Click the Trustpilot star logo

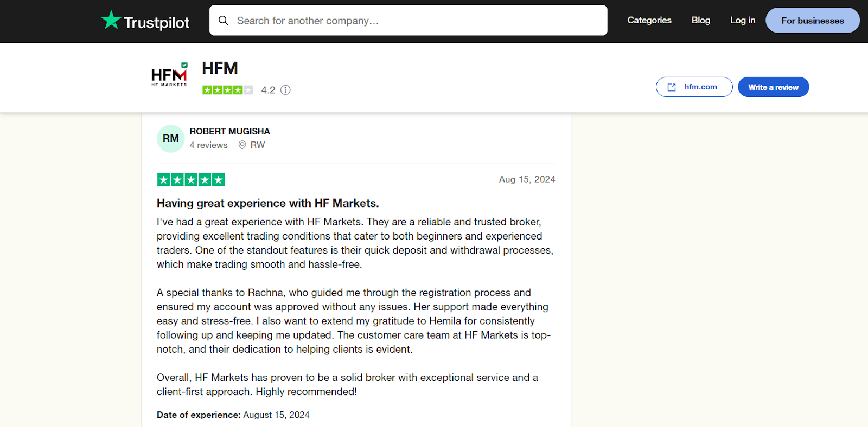(x=111, y=20)
